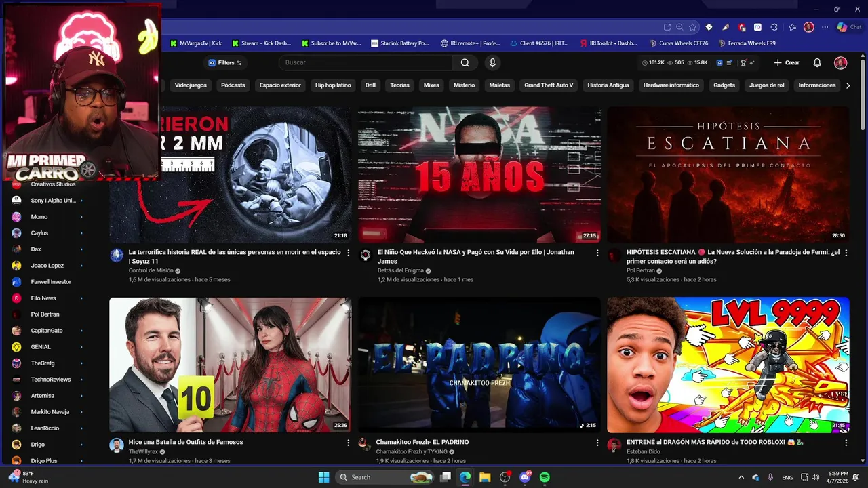Open browser profile avatar in toolbar
868x488 pixels.
coord(808,27)
